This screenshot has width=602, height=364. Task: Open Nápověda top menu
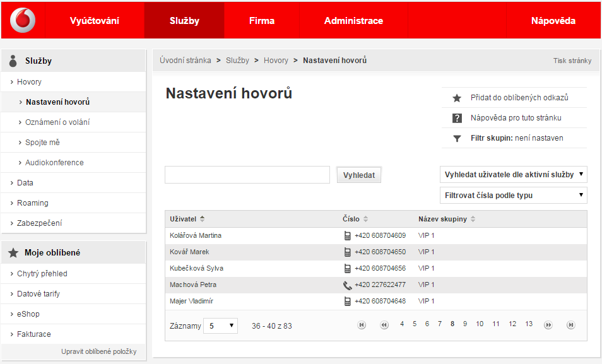(x=553, y=20)
